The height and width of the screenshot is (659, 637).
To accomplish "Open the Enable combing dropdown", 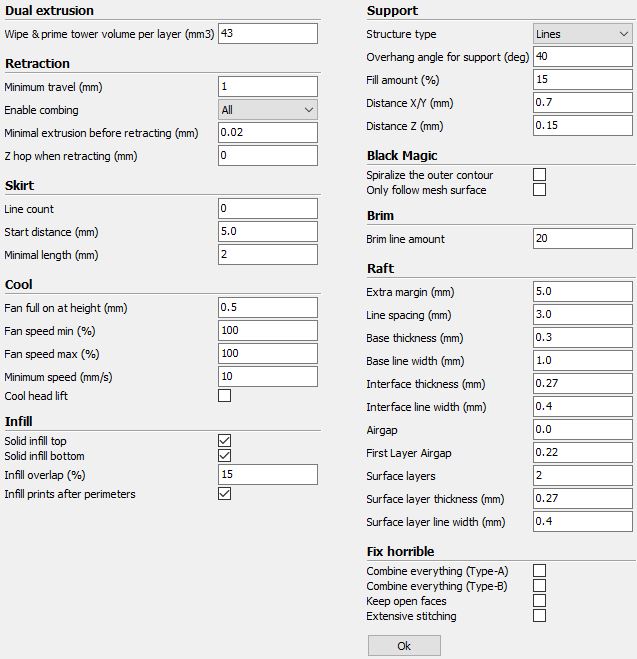I will pyautogui.click(x=267, y=110).
